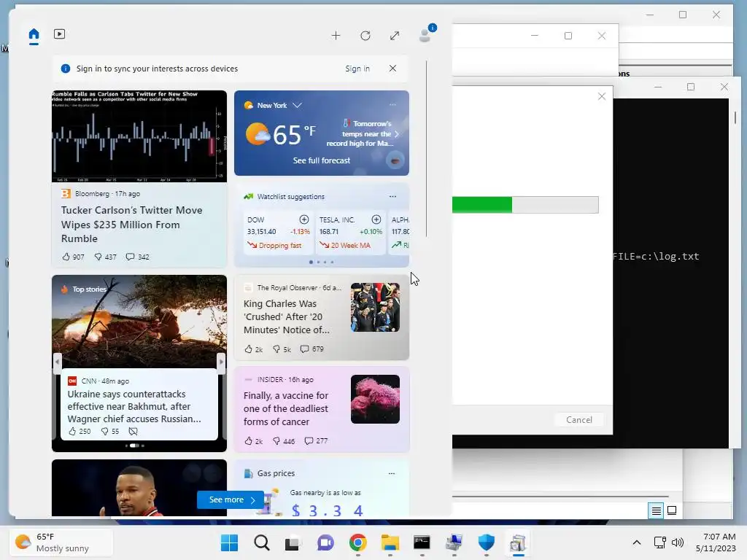The height and width of the screenshot is (560, 747).
Task: Show hidden system tray icons
Action: pyautogui.click(x=636, y=542)
